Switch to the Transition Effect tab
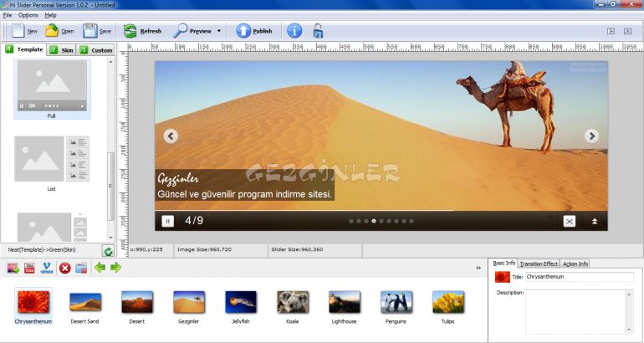The height and width of the screenshot is (343, 644). point(539,264)
